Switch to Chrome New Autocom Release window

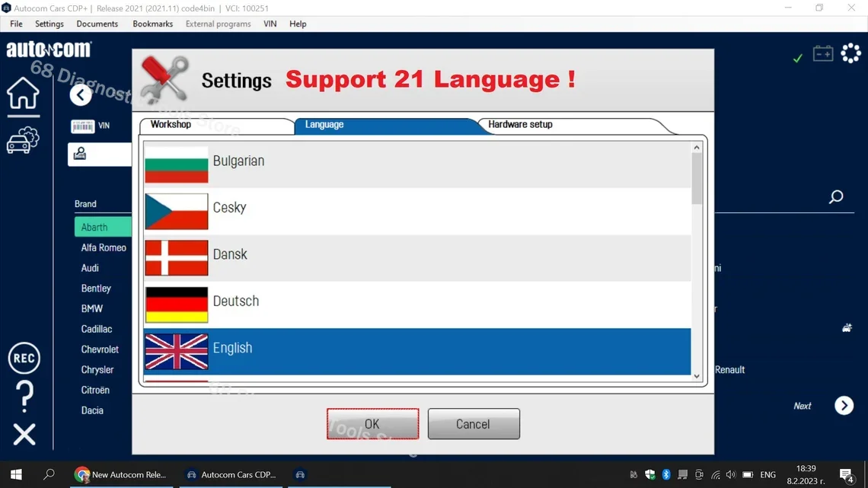[121, 474]
